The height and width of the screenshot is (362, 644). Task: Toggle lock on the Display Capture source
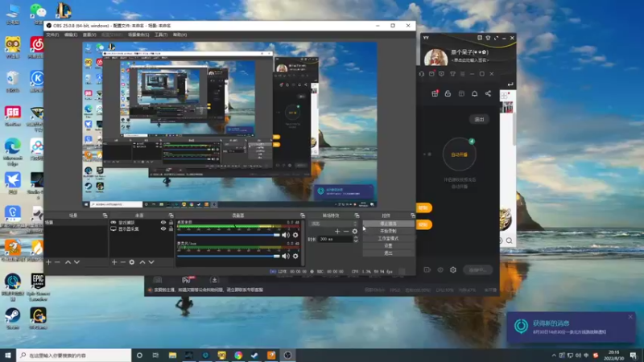coord(171,229)
